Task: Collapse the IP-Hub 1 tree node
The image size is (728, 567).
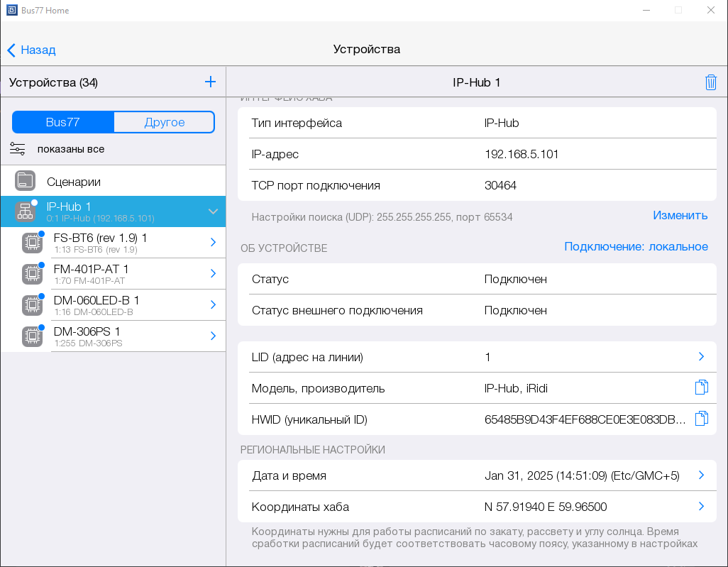Action: 212,211
